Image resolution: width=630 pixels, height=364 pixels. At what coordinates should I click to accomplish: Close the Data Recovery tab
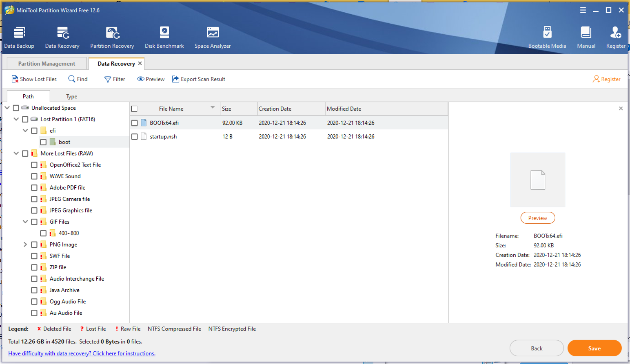click(x=140, y=63)
